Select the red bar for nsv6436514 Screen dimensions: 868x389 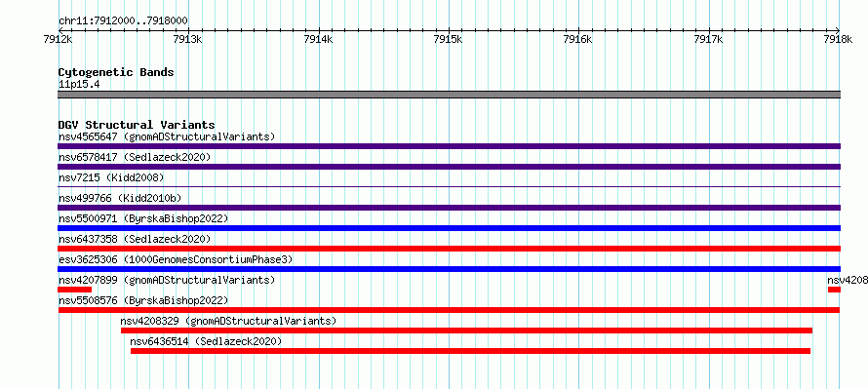(x=470, y=351)
